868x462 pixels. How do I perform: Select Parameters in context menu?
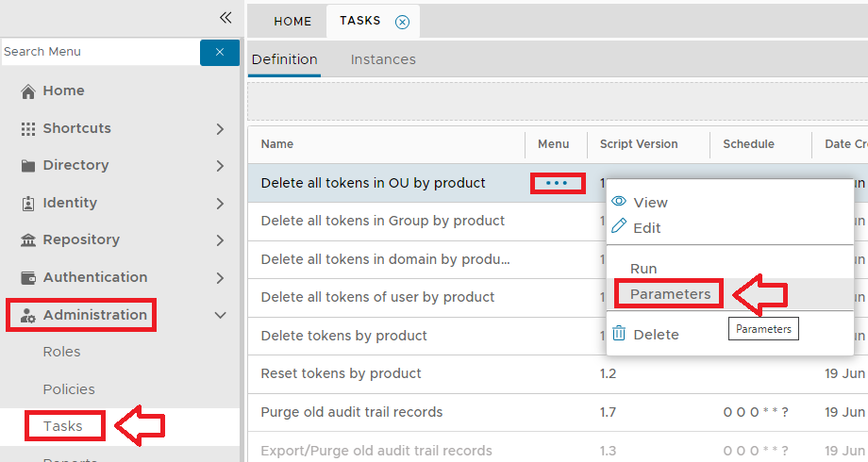click(x=670, y=294)
